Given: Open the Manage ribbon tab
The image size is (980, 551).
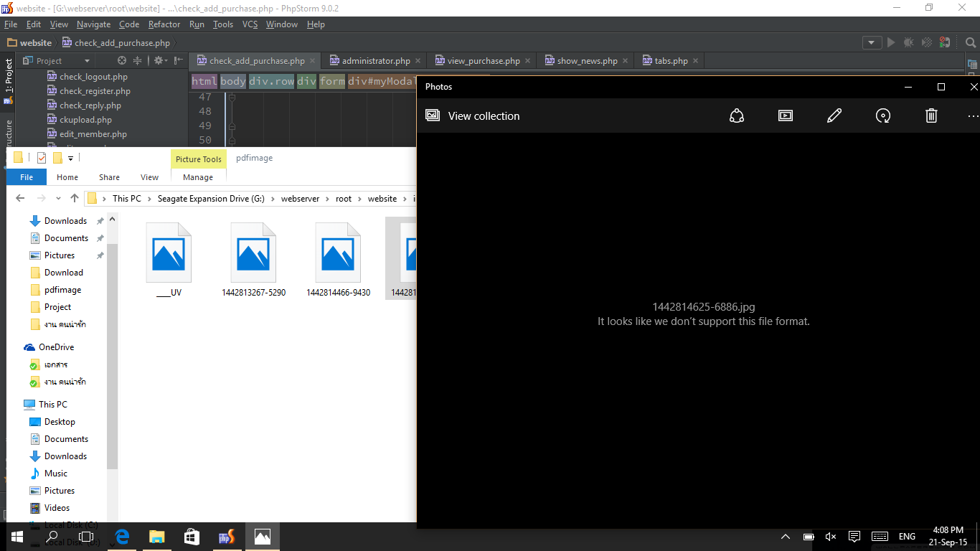Looking at the screenshot, I should click(x=198, y=177).
